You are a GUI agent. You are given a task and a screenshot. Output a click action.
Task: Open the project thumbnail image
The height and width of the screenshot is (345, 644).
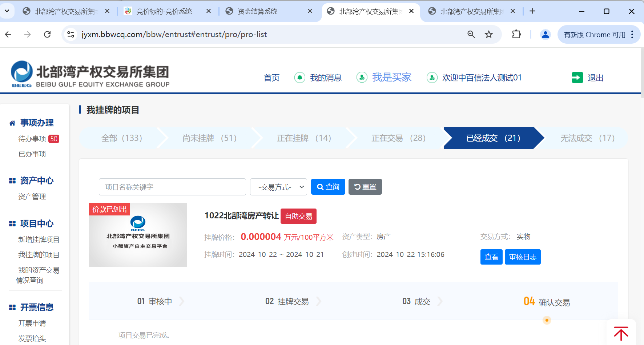point(138,235)
